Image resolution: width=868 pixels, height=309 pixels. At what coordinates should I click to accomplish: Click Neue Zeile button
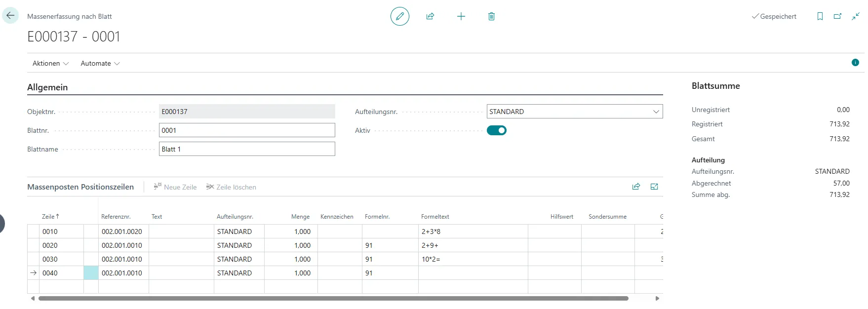[x=175, y=187]
